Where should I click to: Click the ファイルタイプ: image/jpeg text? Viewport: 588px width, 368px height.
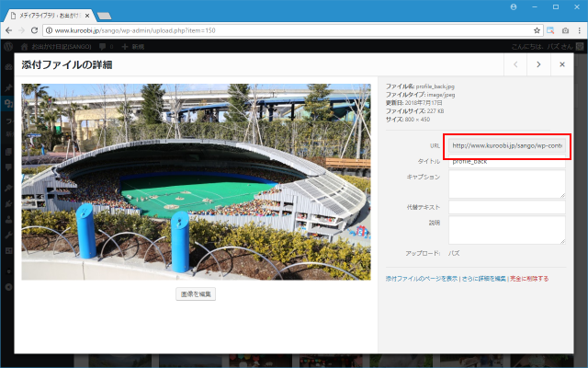point(421,95)
